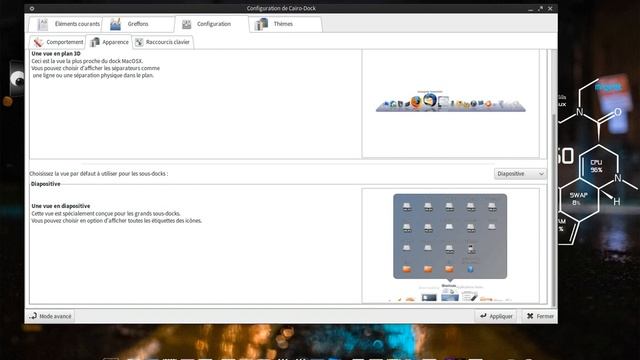Click the Diapositive slide view preview image
The height and width of the screenshot is (360, 640).
click(450, 247)
